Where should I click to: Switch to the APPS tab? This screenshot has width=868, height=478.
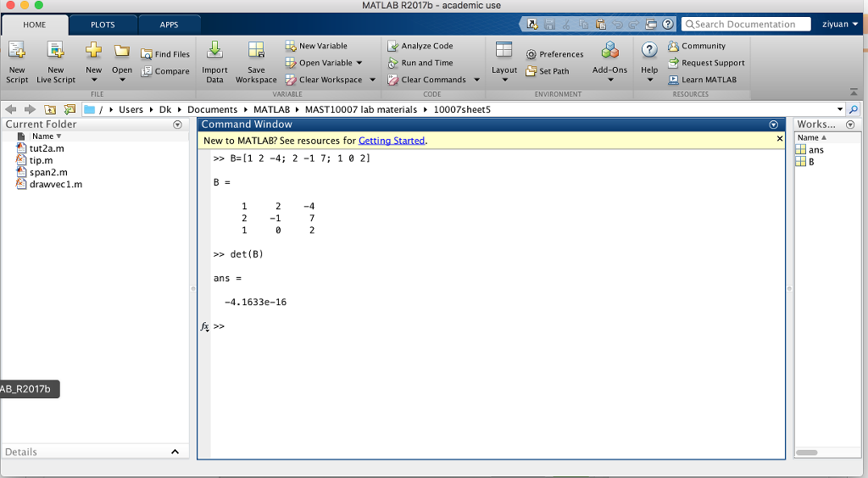tap(169, 25)
